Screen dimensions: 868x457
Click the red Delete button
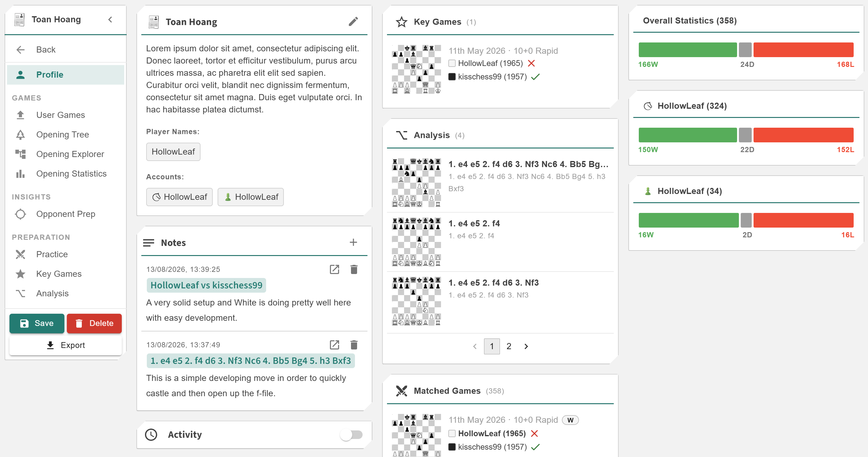(x=94, y=323)
